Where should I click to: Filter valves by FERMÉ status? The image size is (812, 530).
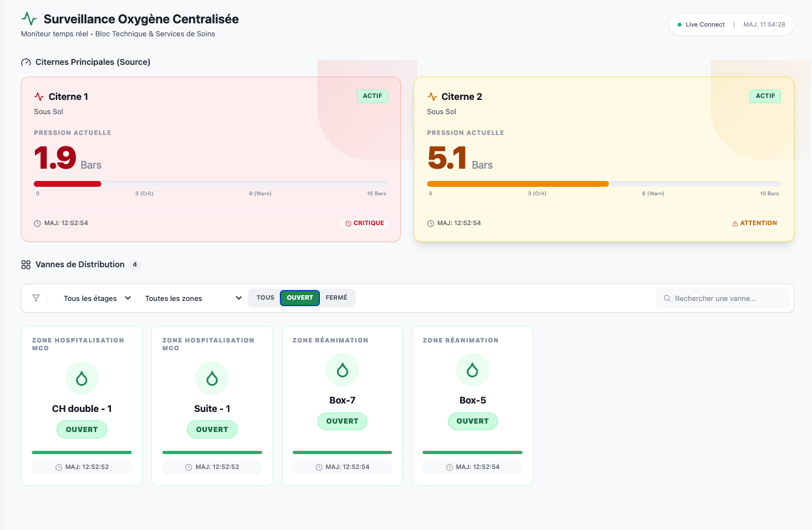point(336,298)
